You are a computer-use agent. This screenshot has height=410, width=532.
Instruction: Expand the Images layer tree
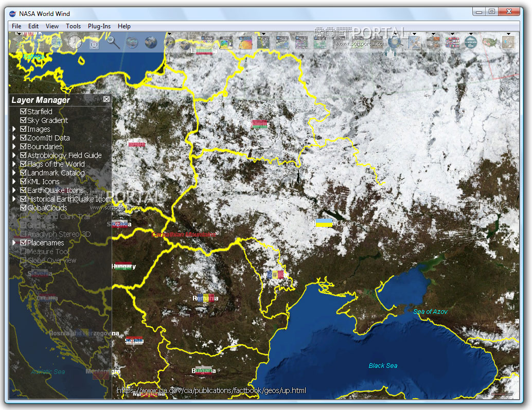click(x=14, y=129)
